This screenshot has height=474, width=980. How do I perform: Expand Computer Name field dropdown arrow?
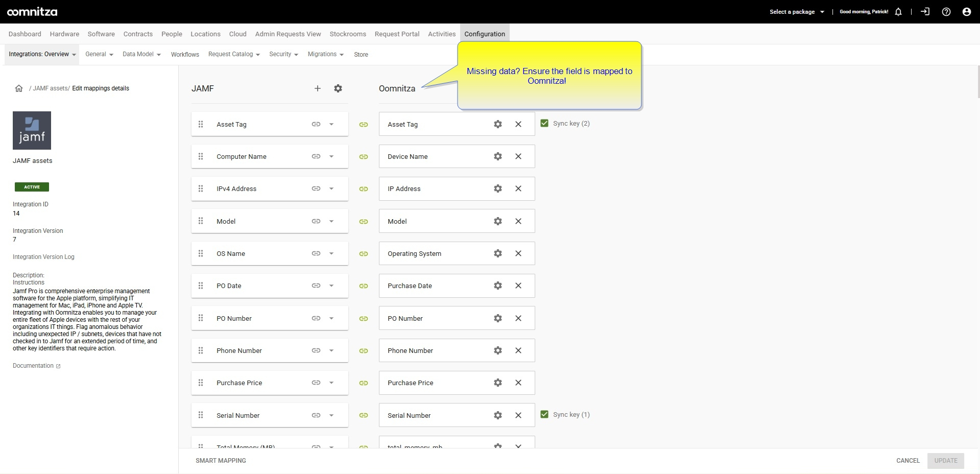coord(331,156)
